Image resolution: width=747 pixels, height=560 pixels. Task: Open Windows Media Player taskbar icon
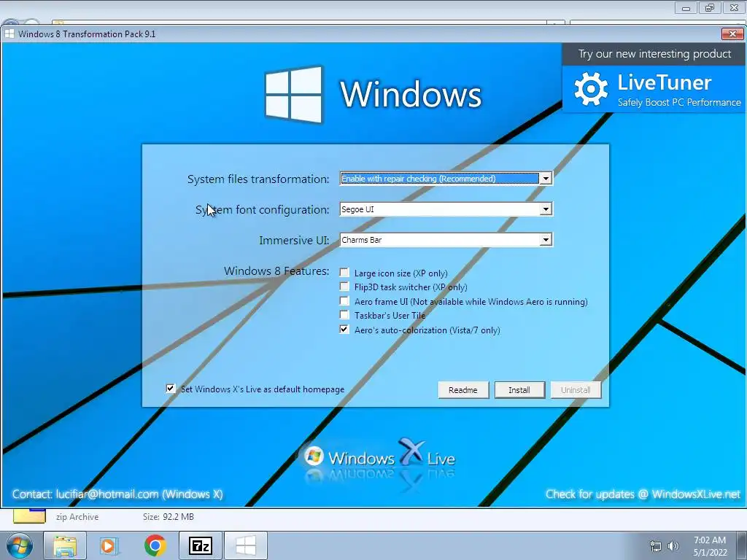tap(109, 546)
